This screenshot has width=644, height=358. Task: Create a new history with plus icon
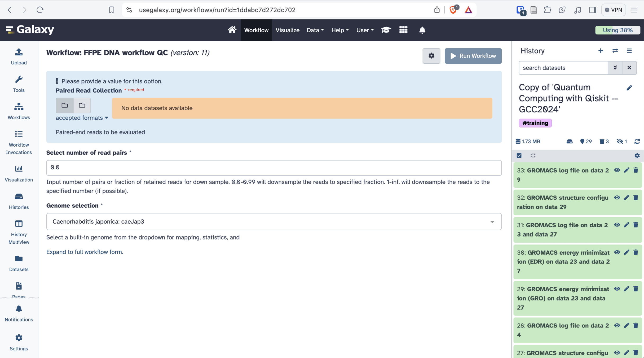pyautogui.click(x=601, y=51)
